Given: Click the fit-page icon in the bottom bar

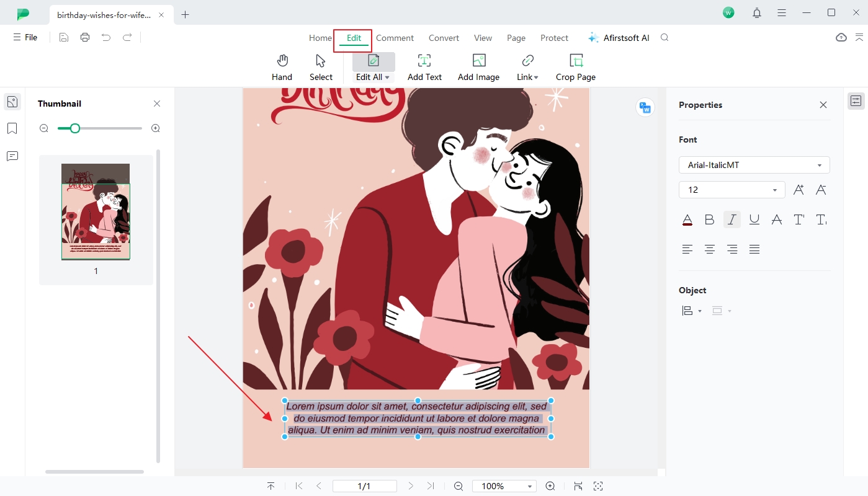Looking at the screenshot, I should coord(578,486).
